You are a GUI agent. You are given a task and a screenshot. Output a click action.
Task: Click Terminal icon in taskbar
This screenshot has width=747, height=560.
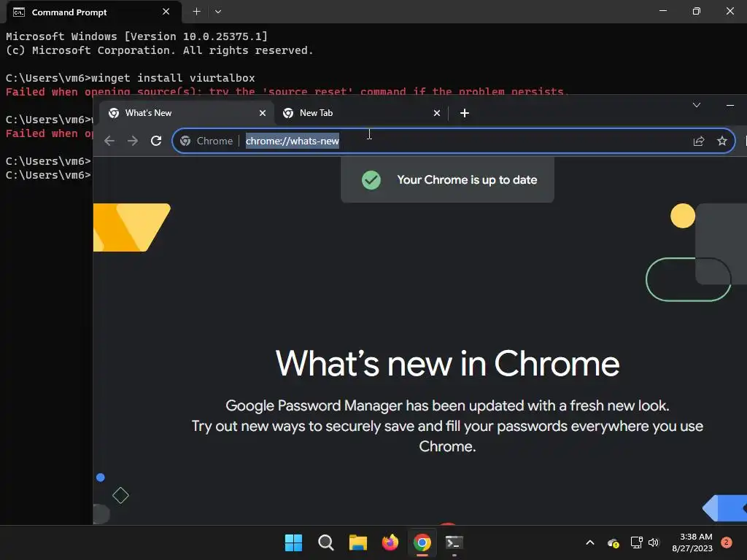click(454, 542)
